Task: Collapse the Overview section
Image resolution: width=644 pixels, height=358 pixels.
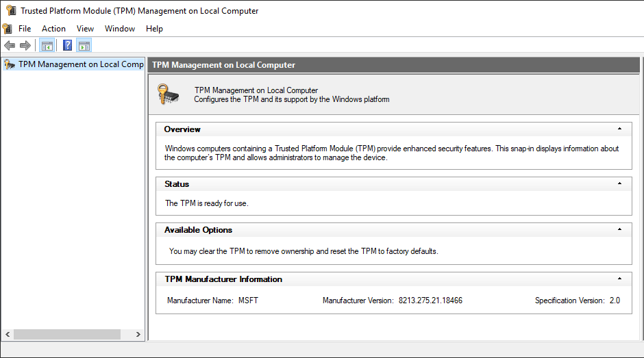Action: click(x=619, y=129)
